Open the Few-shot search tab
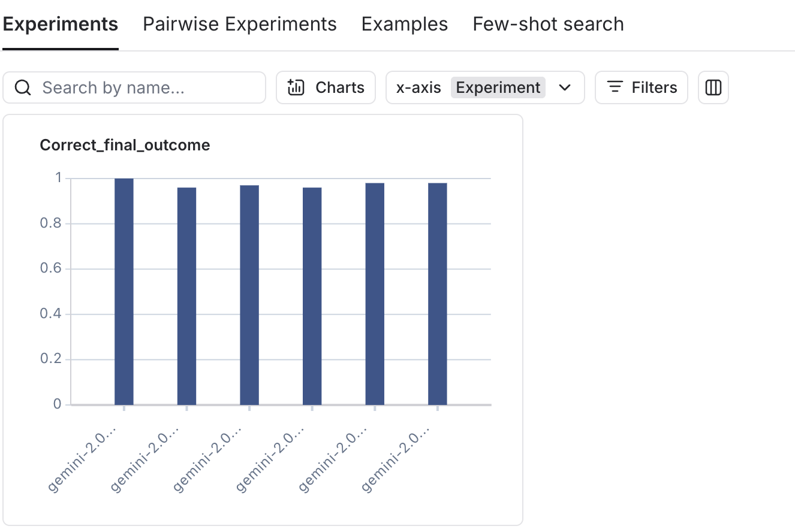This screenshot has height=532, width=795. [548, 24]
